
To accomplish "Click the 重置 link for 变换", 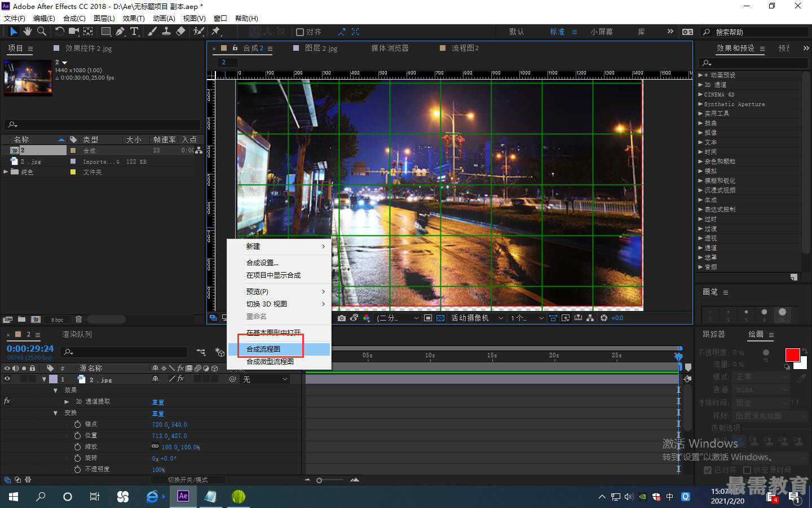I will click(158, 414).
